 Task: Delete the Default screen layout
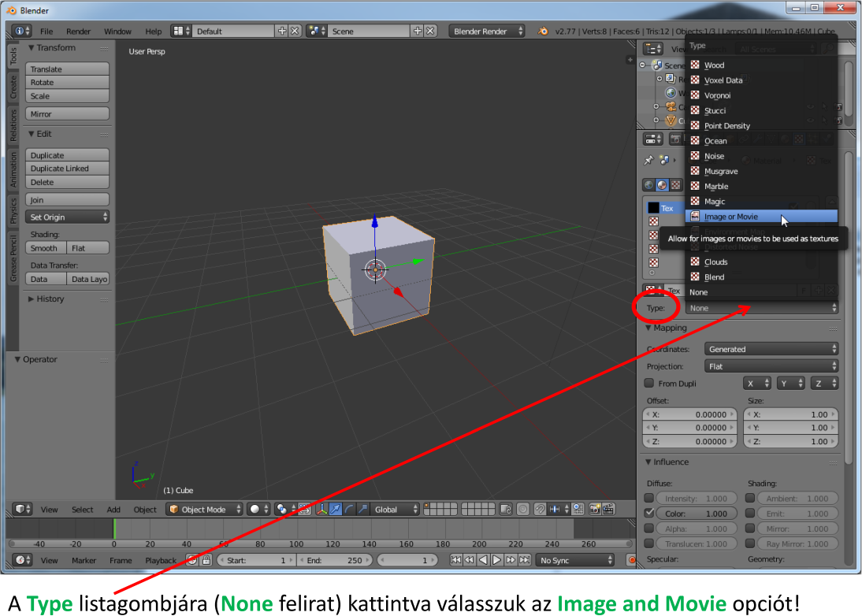point(295,31)
